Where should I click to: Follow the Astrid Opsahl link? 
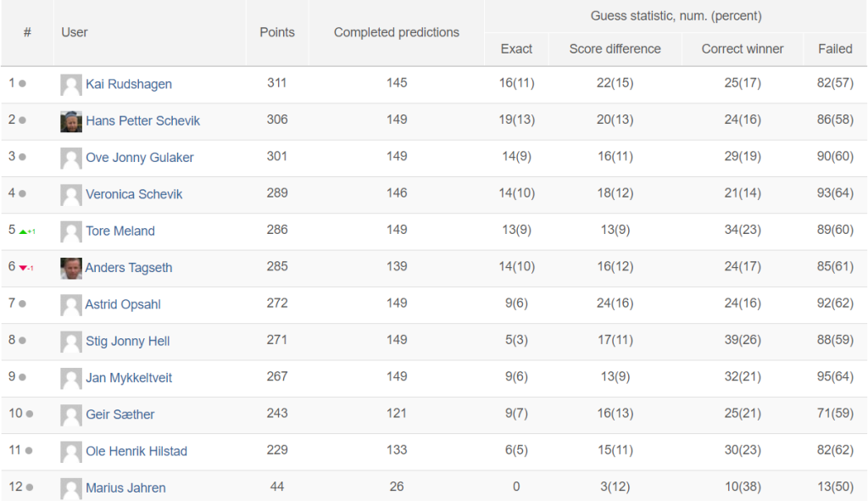click(x=123, y=304)
